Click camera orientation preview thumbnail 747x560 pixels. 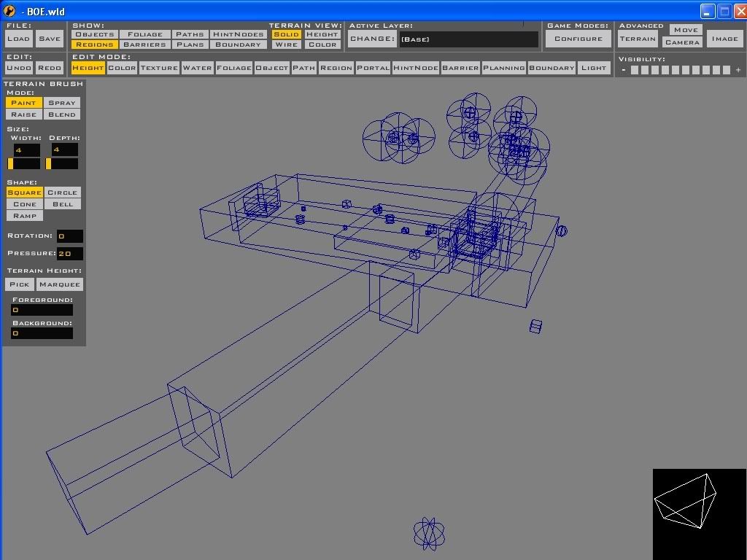[x=700, y=514]
